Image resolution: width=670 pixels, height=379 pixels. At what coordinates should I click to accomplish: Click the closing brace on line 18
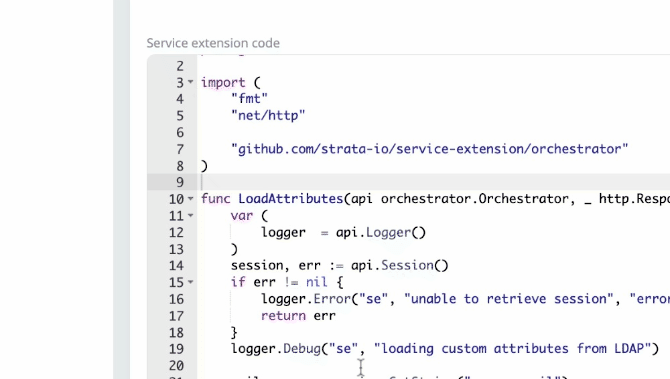click(x=234, y=332)
